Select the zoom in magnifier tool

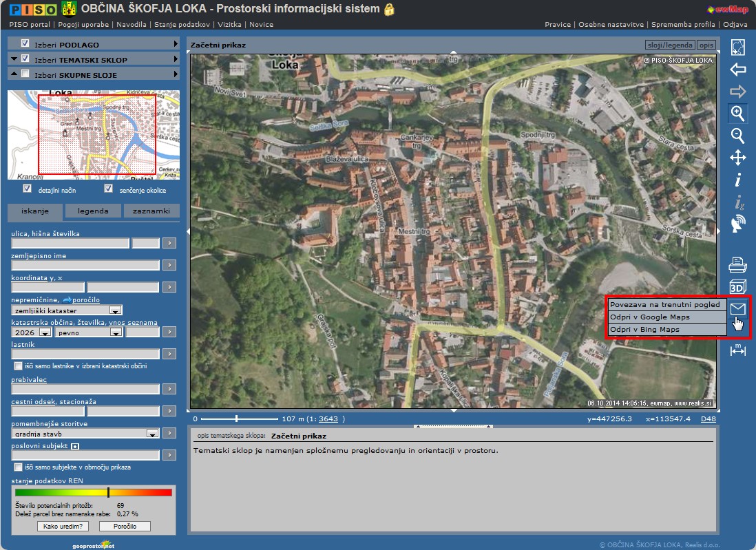[x=737, y=114]
